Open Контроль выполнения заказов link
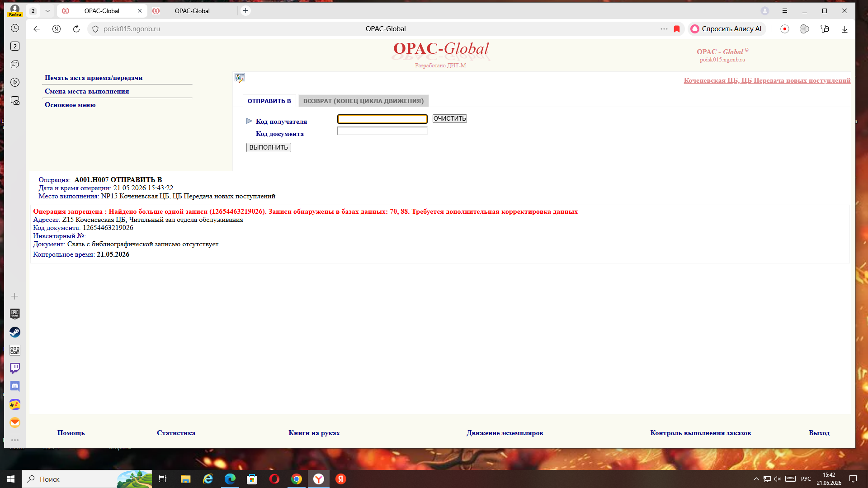This screenshot has width=868, height=488. [x=700, y=433]
